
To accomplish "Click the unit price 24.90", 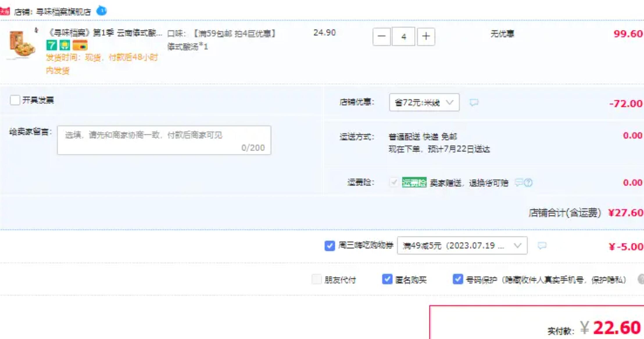I will (x=324, y=33).
